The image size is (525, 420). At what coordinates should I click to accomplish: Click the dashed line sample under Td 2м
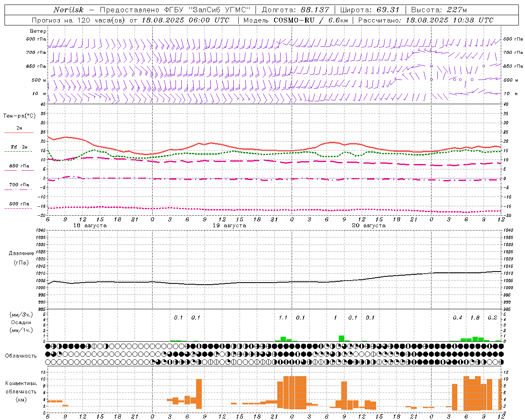[x=19, y=151]
